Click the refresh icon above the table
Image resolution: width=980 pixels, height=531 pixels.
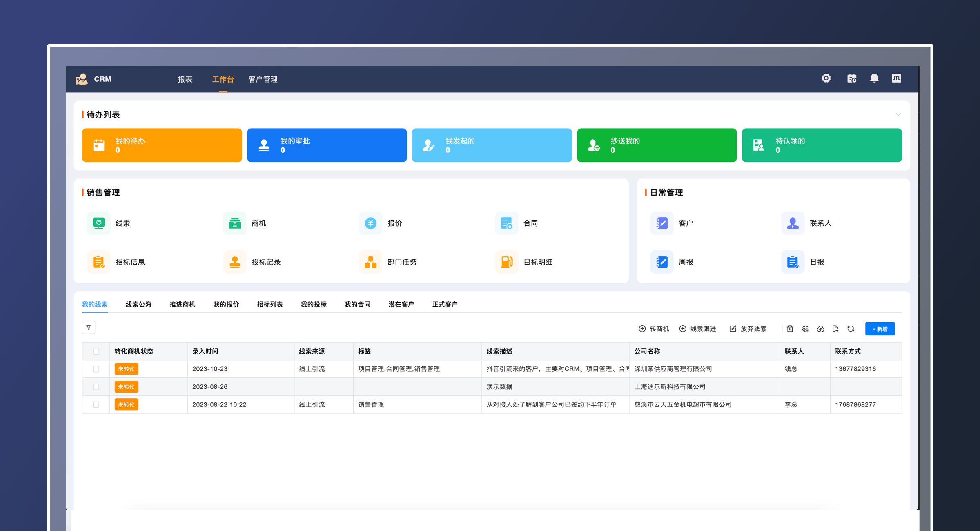(x=851, y=329)
